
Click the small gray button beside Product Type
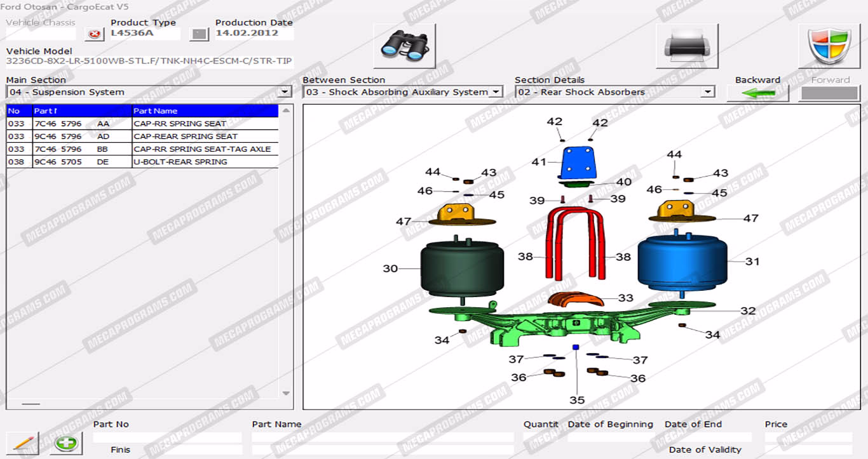point(200,34)
